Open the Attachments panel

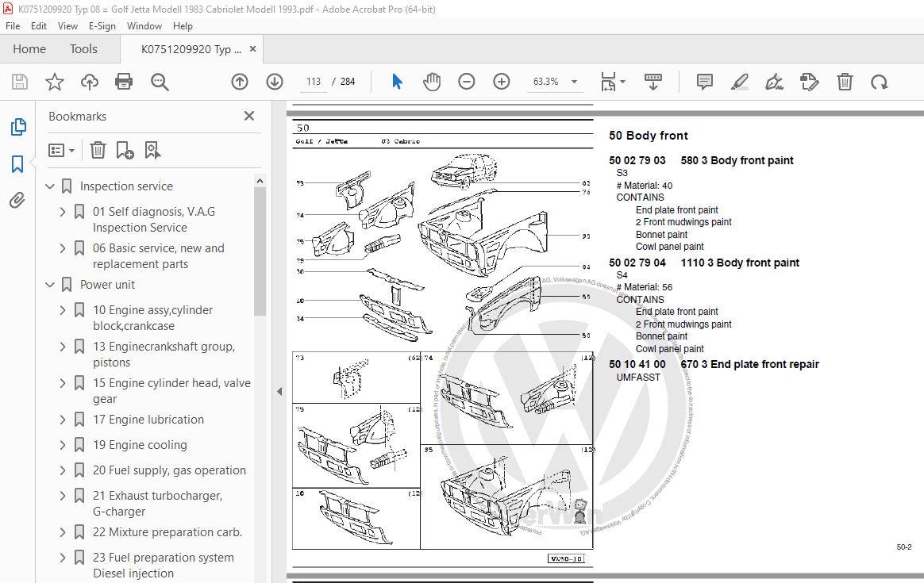17,200
